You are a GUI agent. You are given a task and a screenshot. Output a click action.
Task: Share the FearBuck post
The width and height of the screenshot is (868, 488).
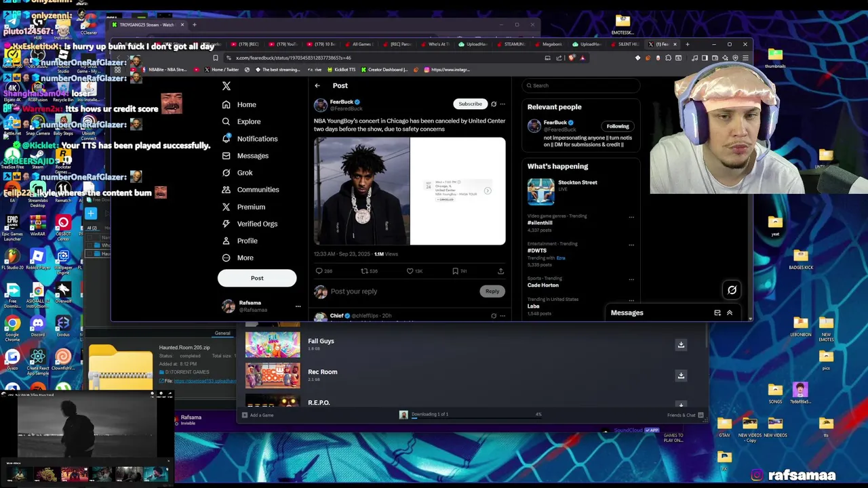click(500, 271)
